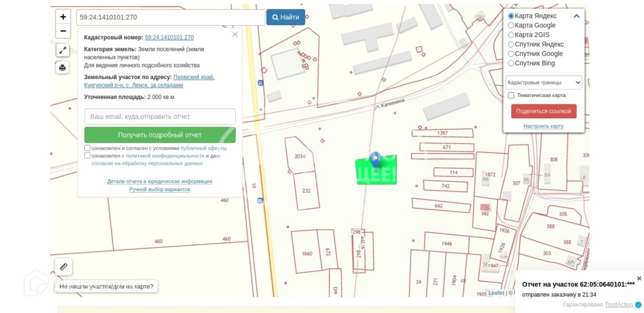Viewport: 644px width, 313px height.
Task: Click parcel label 671 on map
Action: [447, 147]
